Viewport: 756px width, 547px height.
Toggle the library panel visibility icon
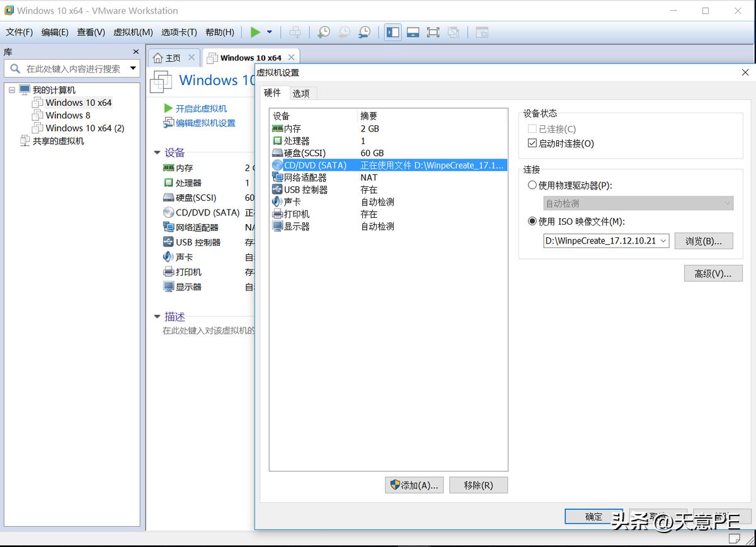click(x=392, y=31)
